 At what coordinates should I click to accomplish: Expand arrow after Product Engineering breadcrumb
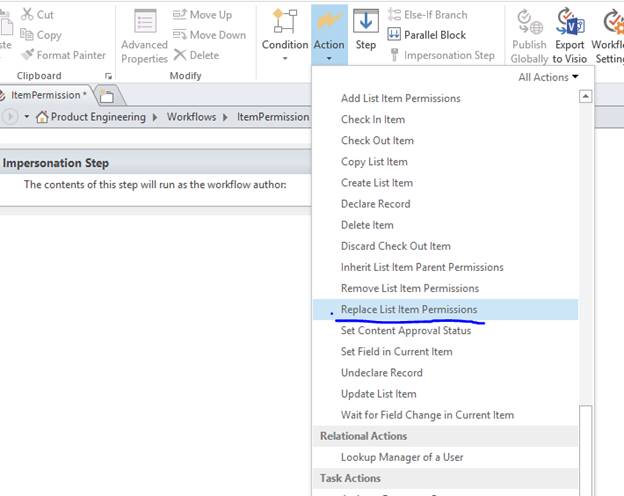[x=155, y=117]
